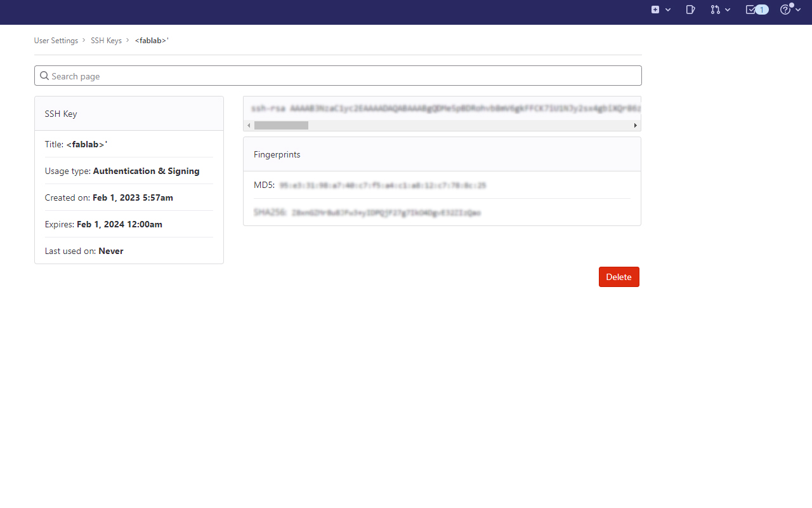Screen dimensions: 812x508
Task: Click the horizontal scrollbar thumb of key box
Action: coord(281,126)
